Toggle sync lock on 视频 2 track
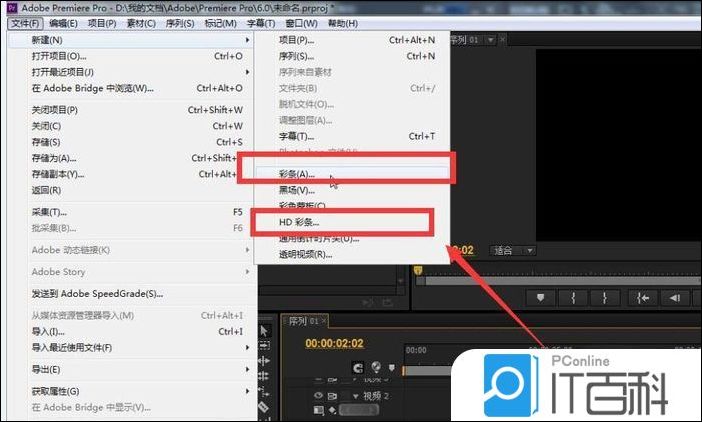 click(332, 396)
